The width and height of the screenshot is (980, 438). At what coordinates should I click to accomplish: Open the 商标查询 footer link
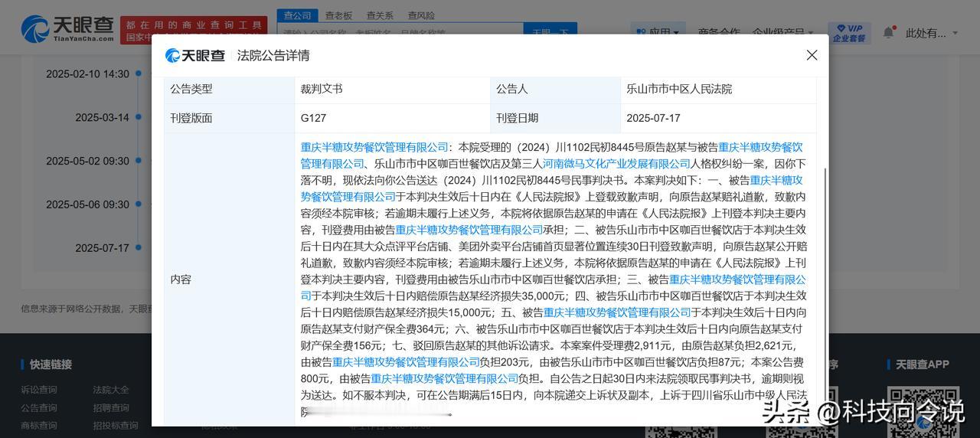pos(39,426)
